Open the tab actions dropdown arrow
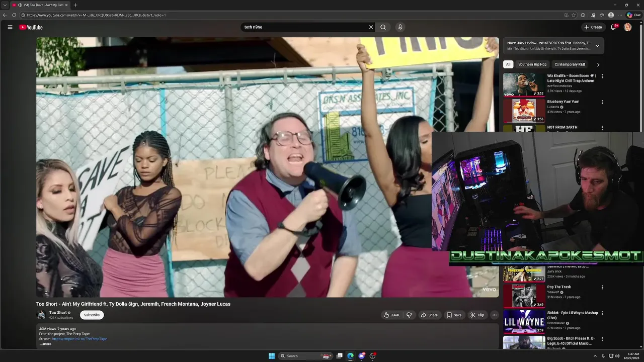 [x=5, y=5]
